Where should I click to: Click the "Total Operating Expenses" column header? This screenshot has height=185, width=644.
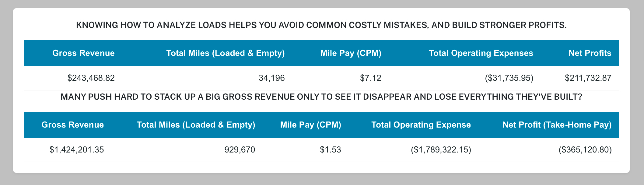[481, 53]
